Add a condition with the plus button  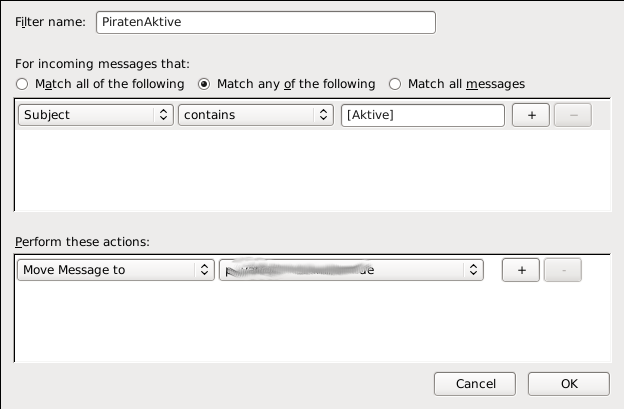(531, 115)
